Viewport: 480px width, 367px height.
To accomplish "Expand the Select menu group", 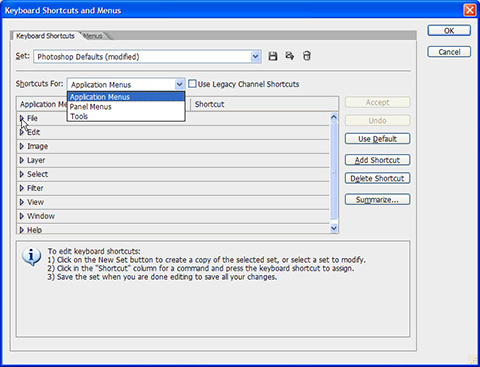I will [x=22, y=174].
